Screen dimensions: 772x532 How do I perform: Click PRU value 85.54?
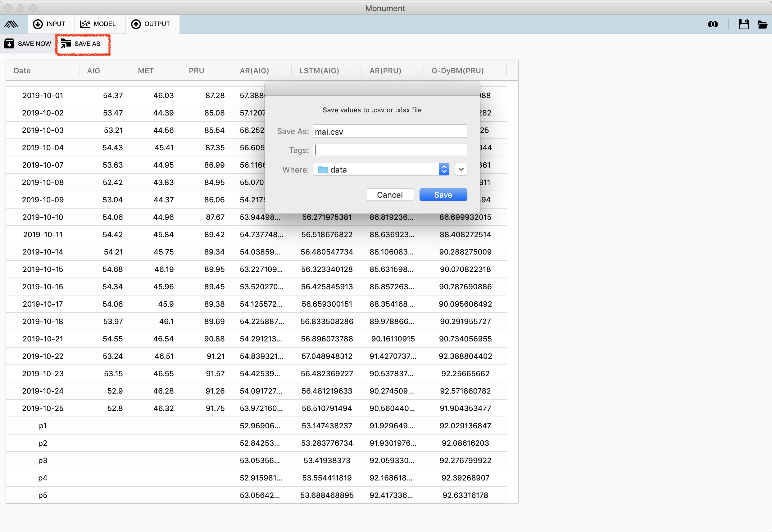[214, 130]
